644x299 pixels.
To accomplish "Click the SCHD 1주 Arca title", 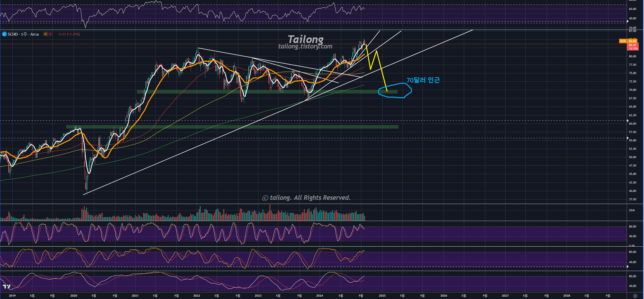I will [23, 34].
